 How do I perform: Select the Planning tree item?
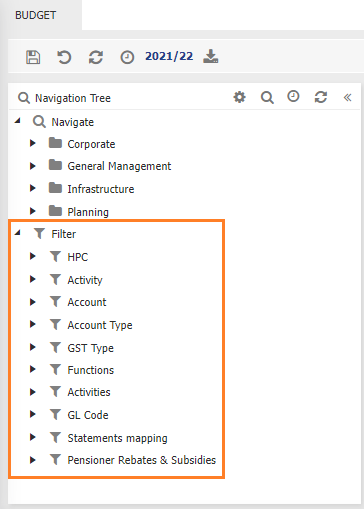[x=88, y=212]
